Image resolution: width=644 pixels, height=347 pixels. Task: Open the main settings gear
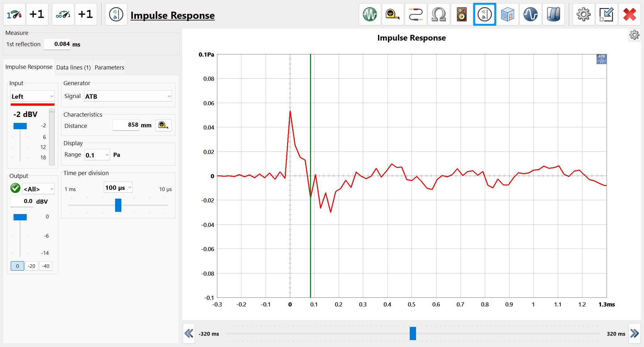pos(584,14)
